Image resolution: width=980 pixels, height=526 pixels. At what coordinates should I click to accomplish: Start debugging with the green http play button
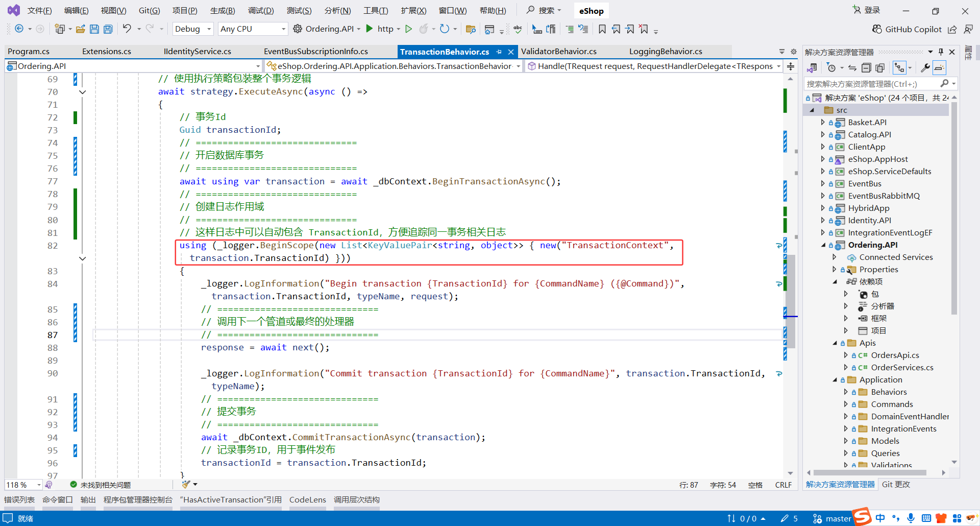(x=370, y=29)
